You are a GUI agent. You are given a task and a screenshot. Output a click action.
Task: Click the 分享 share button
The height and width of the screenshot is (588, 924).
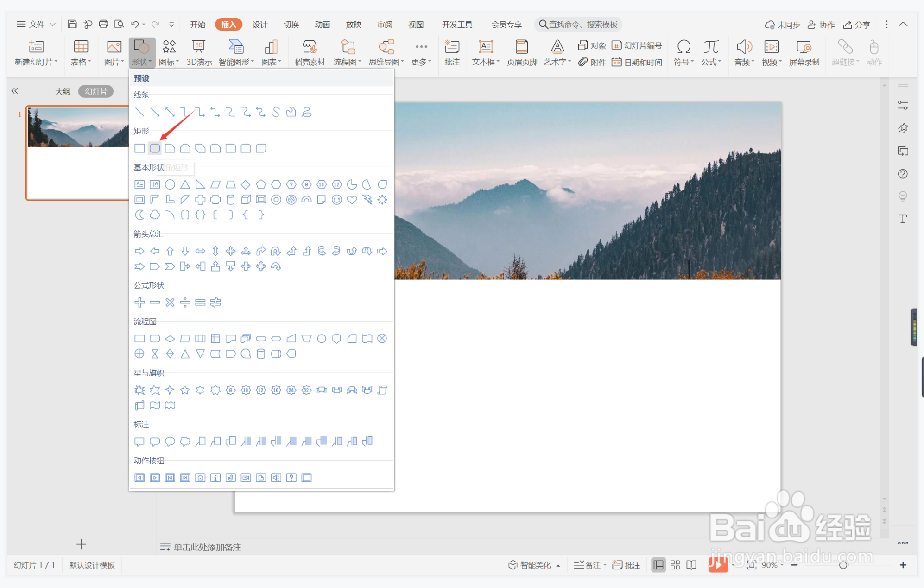tap(857, 25)
